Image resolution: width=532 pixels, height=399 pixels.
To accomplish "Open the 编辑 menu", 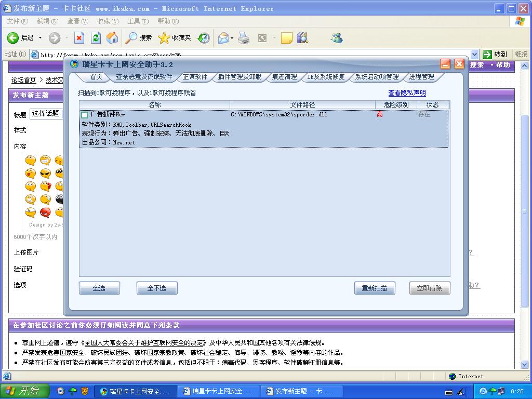I will click(x=47, y=21).
